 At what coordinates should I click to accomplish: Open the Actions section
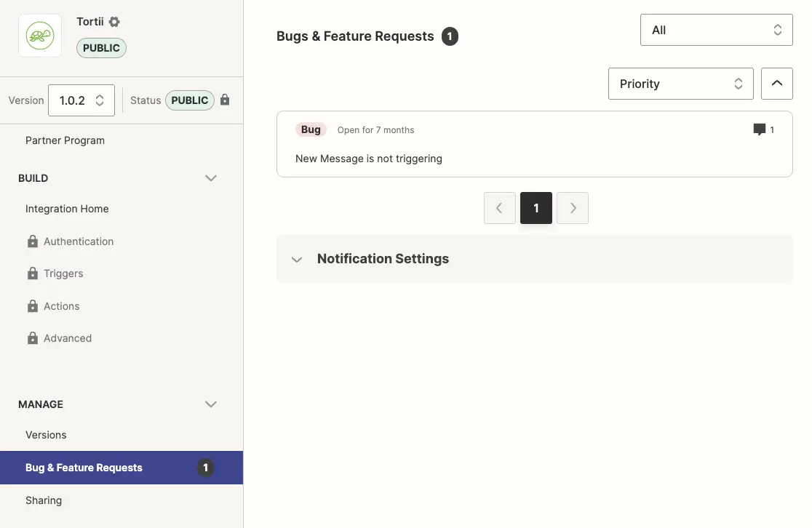click(x=62, y=306)
